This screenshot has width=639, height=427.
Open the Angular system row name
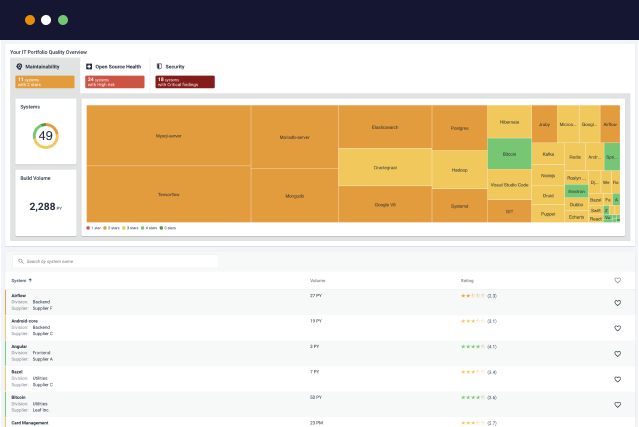tap(19, 346)
